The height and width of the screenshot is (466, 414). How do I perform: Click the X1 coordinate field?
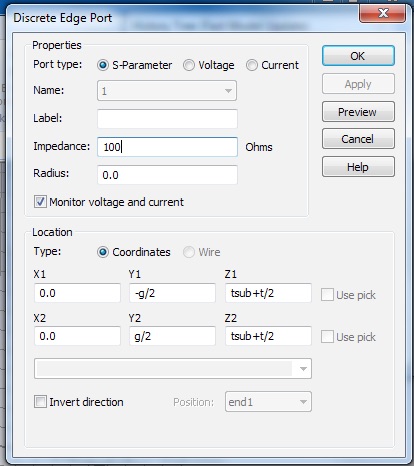click(77, 293)
